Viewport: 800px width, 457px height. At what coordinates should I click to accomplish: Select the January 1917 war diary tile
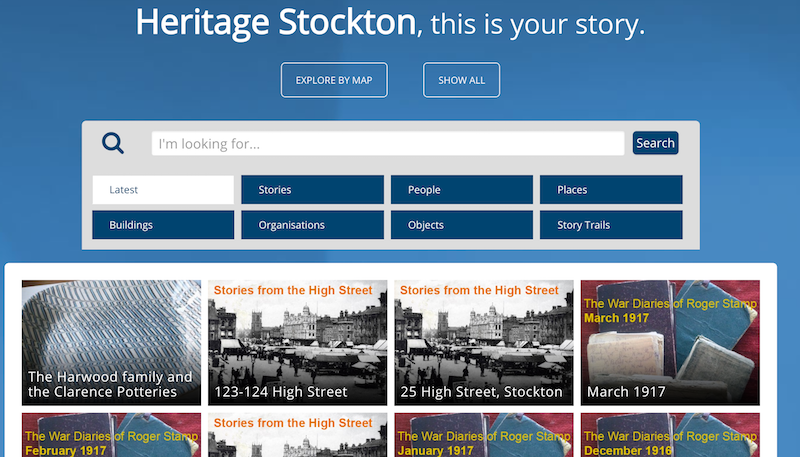(484, 436)
